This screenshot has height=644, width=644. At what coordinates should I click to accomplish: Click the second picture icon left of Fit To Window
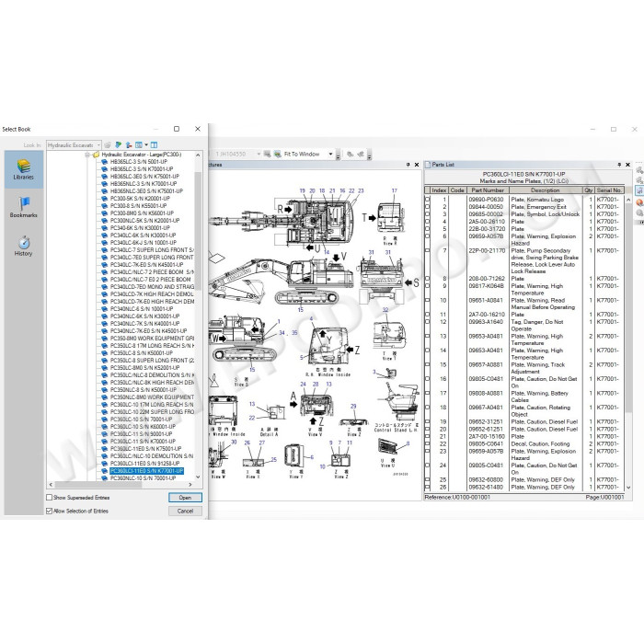pos(277,154)
